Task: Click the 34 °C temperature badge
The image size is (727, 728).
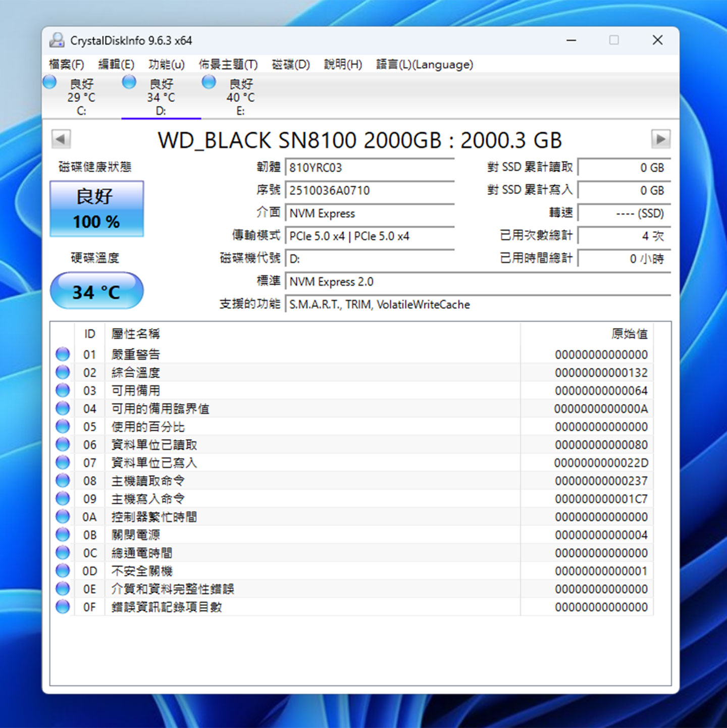Action: click(96, 290)
